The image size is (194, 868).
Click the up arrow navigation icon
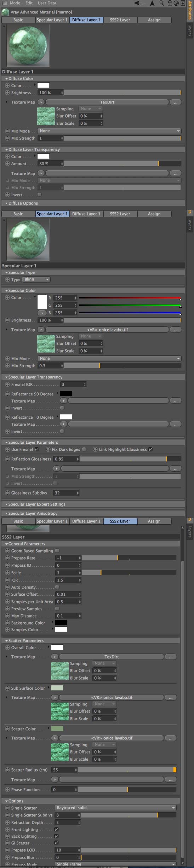point(152,3)
